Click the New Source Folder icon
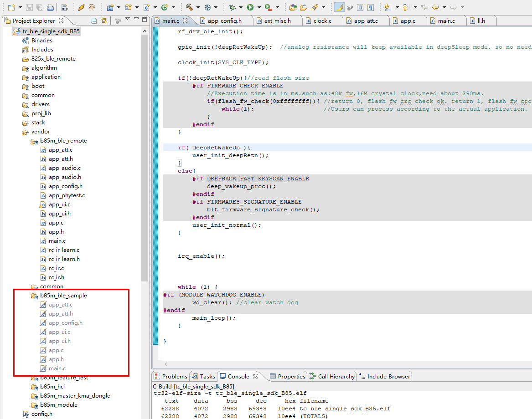This screenshot has height=419, width=532. (128, 7)
